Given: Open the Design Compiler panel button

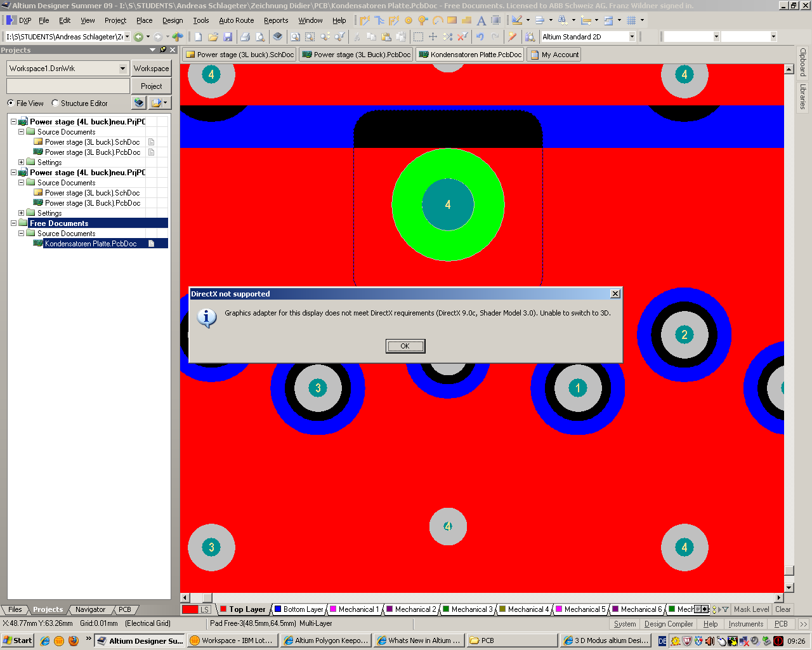Looking at the screenshot, I should (669, 624).
